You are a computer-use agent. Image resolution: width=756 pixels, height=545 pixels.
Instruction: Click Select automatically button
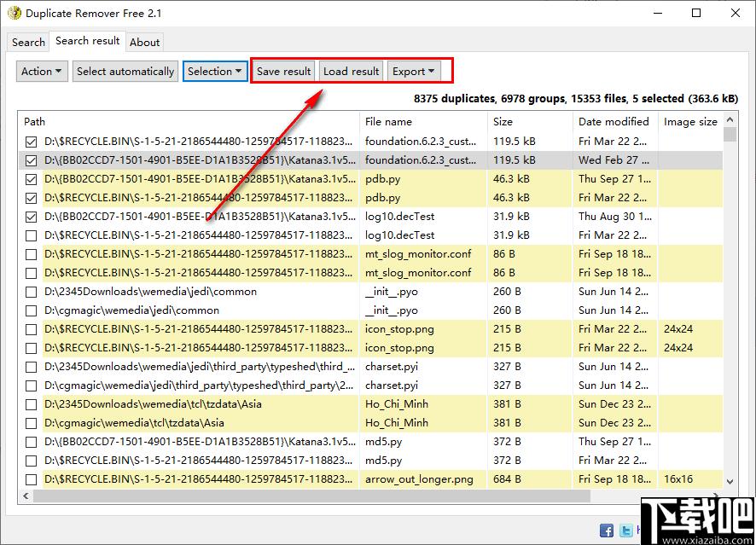click(x=125, y=72)
